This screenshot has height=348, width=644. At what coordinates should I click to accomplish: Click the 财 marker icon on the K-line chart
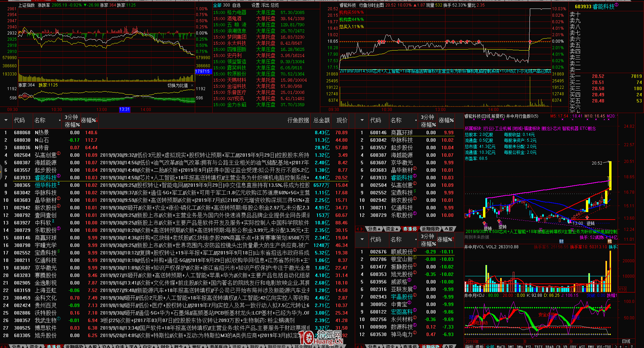point(561,241)
